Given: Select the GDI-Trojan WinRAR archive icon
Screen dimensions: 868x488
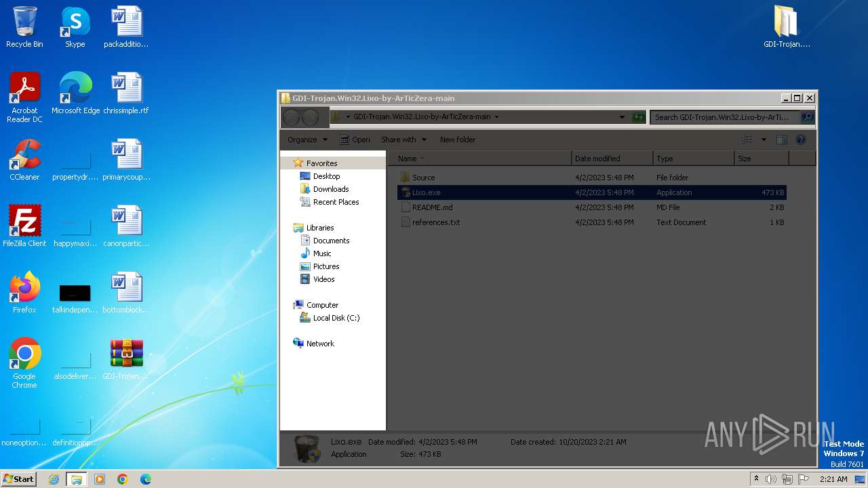Looking at the screenshot, I should pyautogui.click(x=126, y=359).
